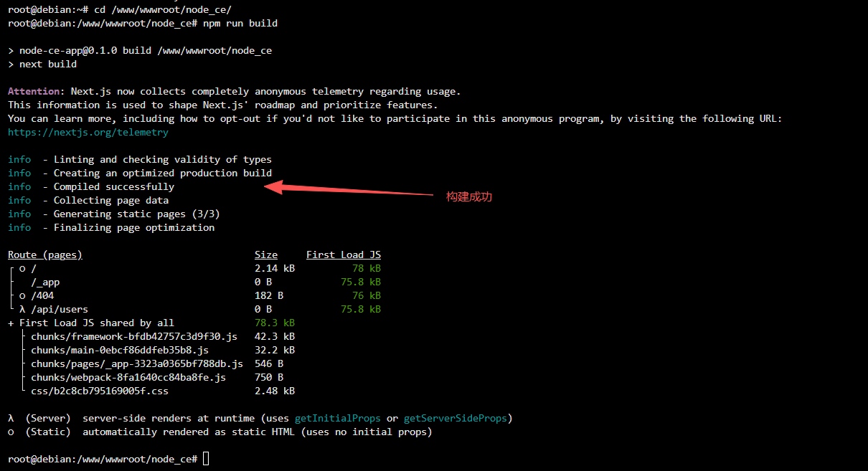Click the λ (Server) legend symbol
Image resolution: width=868 pixels, height=471 pixels.
11,418
